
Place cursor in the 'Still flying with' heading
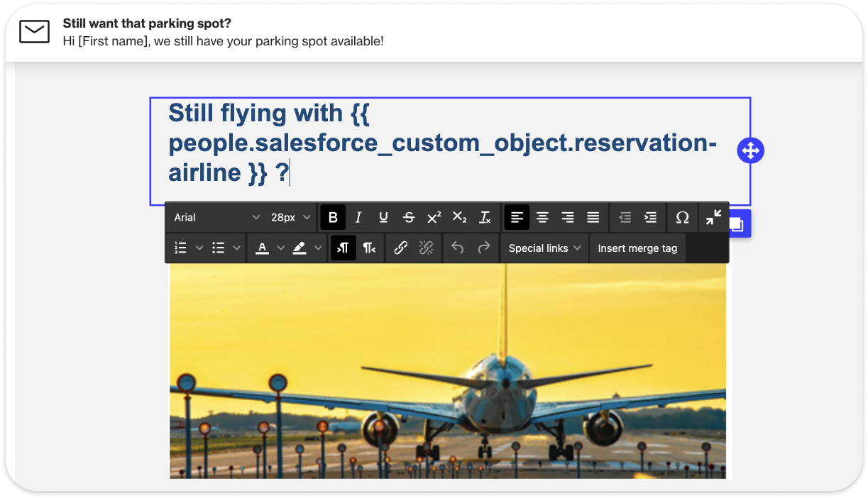(x=442, y=143)
